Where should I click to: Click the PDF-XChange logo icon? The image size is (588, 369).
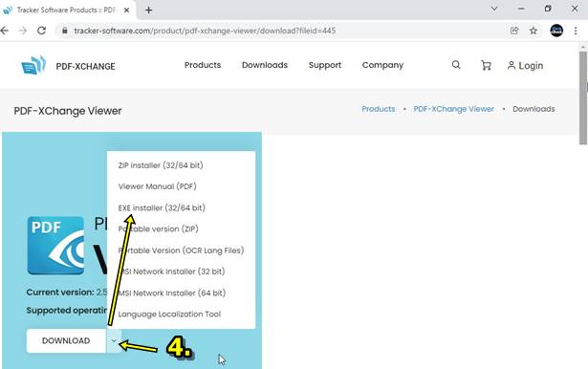pyautogui.click(x=33, y=65)
